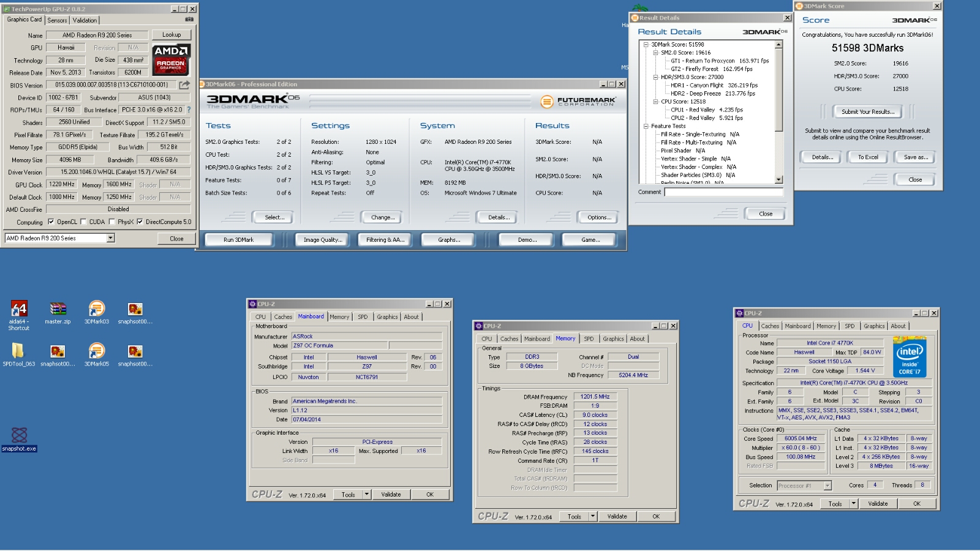Click the Options button under Results
Screen dimensions: 980x551
pos(599,217)
